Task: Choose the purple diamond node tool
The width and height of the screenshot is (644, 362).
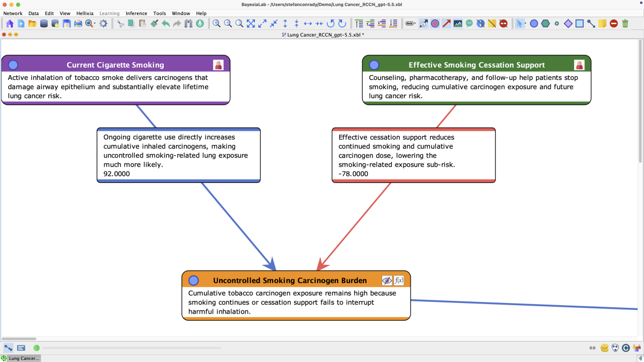Action: 568,24
